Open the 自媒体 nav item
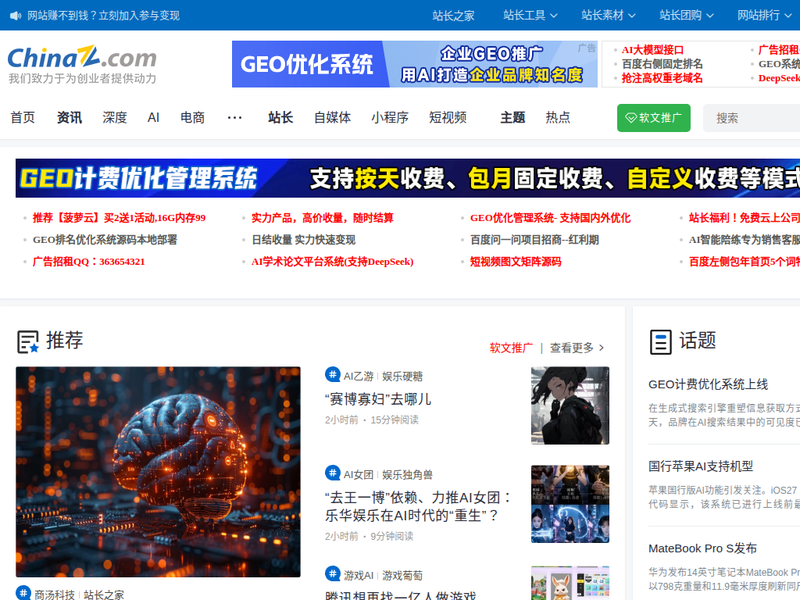 [x=333, y=118]
